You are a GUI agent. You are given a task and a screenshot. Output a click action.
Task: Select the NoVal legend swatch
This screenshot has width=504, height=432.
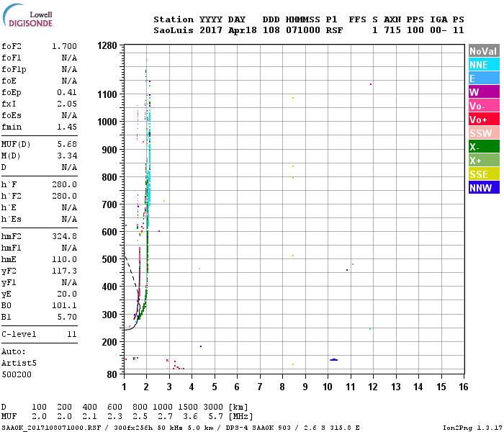pyautogui.click(x=483, y=51)
